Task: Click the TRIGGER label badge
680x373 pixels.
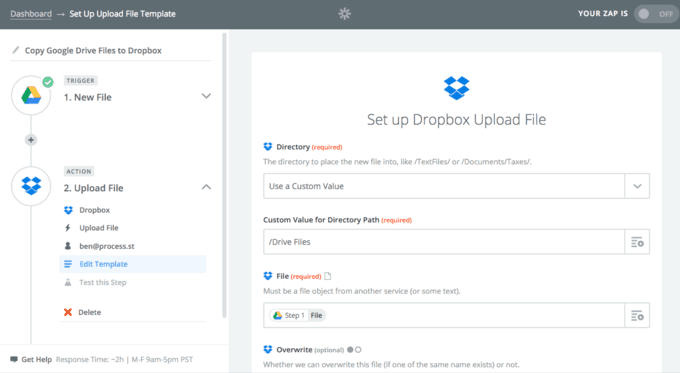Action: pos(81,80)
